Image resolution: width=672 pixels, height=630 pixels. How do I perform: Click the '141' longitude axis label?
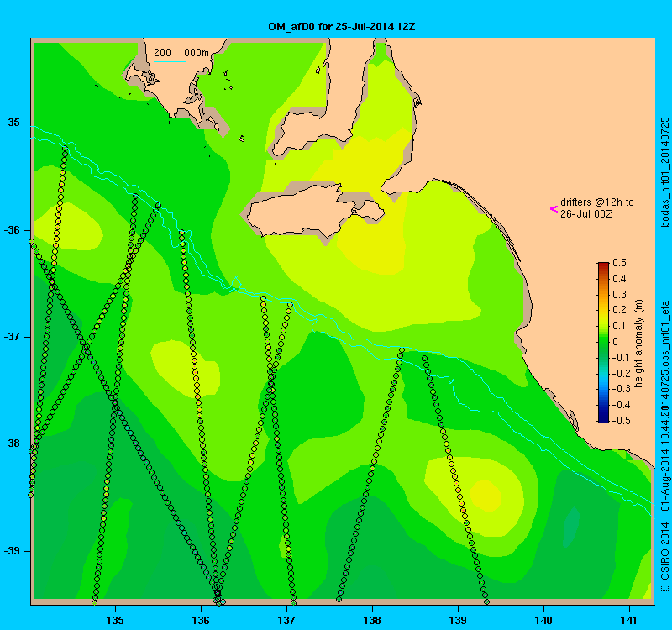(629, 621)
